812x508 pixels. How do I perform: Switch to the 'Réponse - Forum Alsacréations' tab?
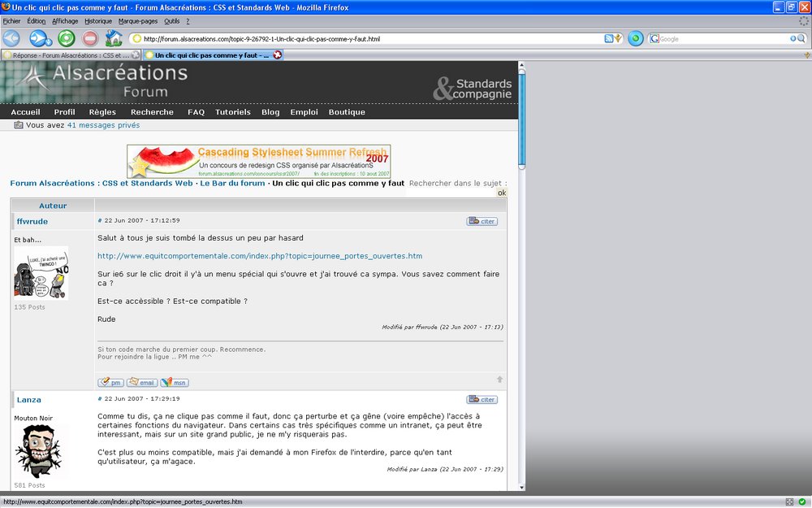click(x=71, y=55)
